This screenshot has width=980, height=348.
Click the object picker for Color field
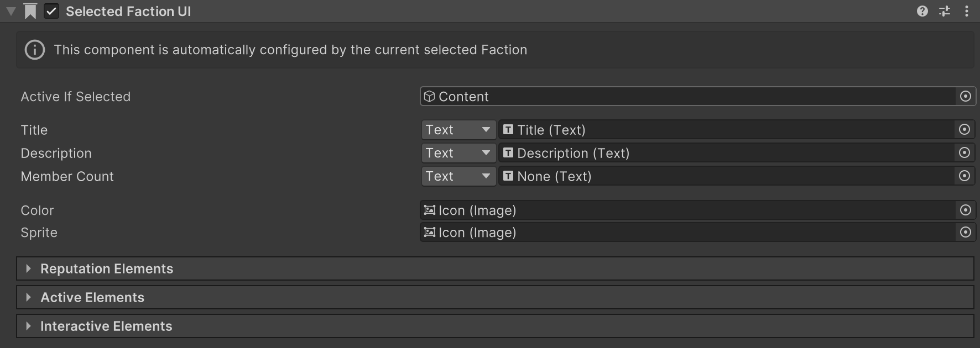(x=966, y=210)
